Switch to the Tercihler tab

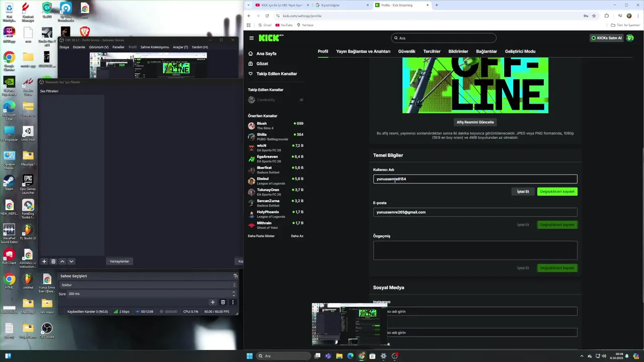(432, 51)
